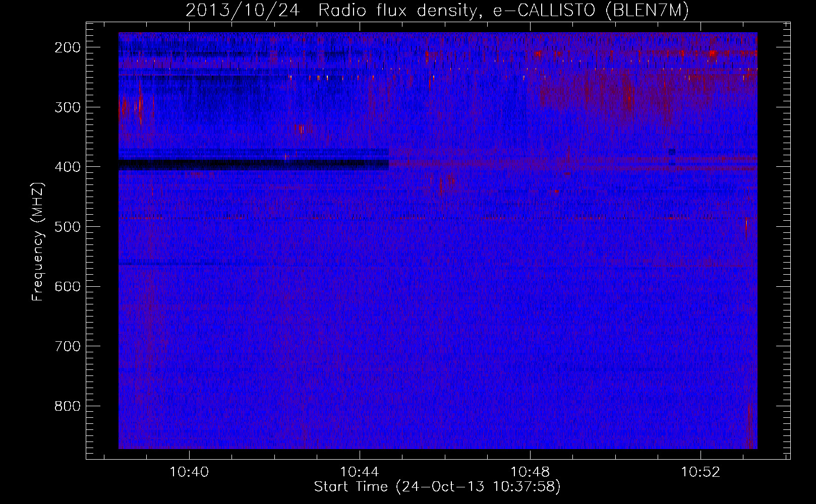Click the 200 frequency tick label

pyautogui.click(x=68, y=47)
